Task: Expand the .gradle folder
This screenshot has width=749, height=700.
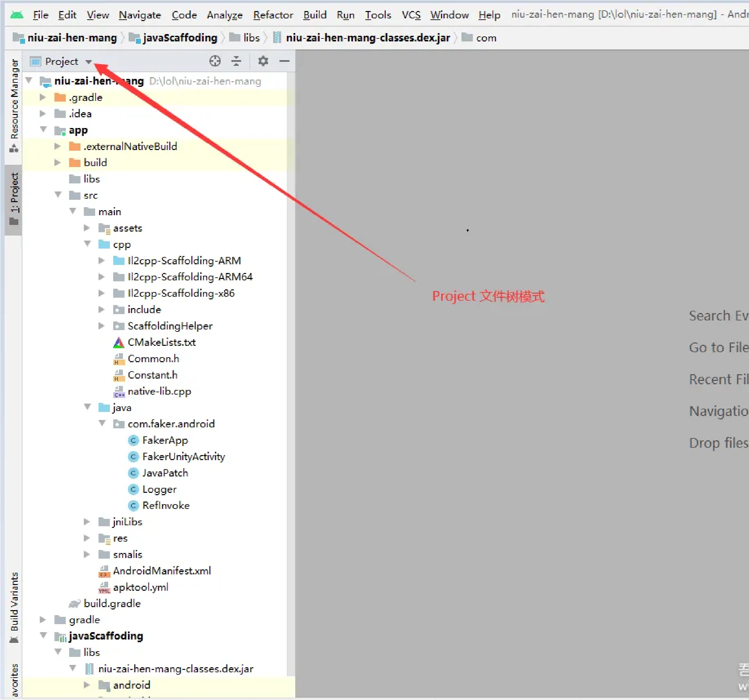Action: (x=42, y=97)
